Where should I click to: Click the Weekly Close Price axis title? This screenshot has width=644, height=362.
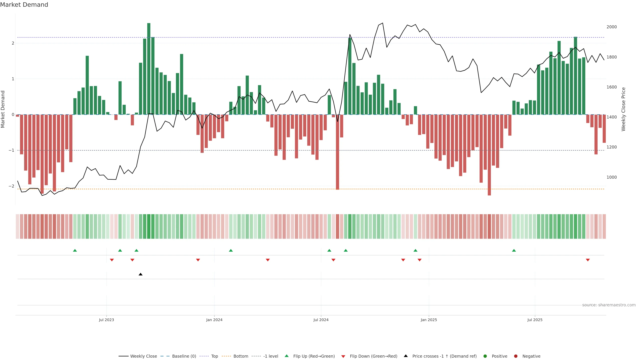[623, 109]
